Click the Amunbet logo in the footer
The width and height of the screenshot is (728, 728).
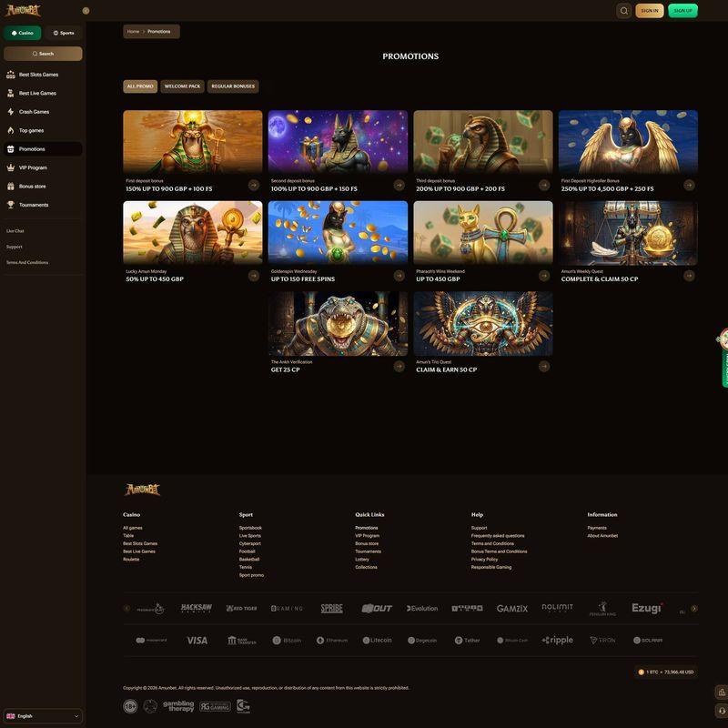point(143,490)
